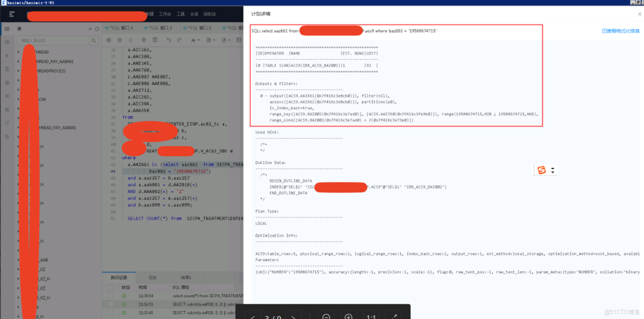Click the stop execution icon

click(x=131, y=40)
